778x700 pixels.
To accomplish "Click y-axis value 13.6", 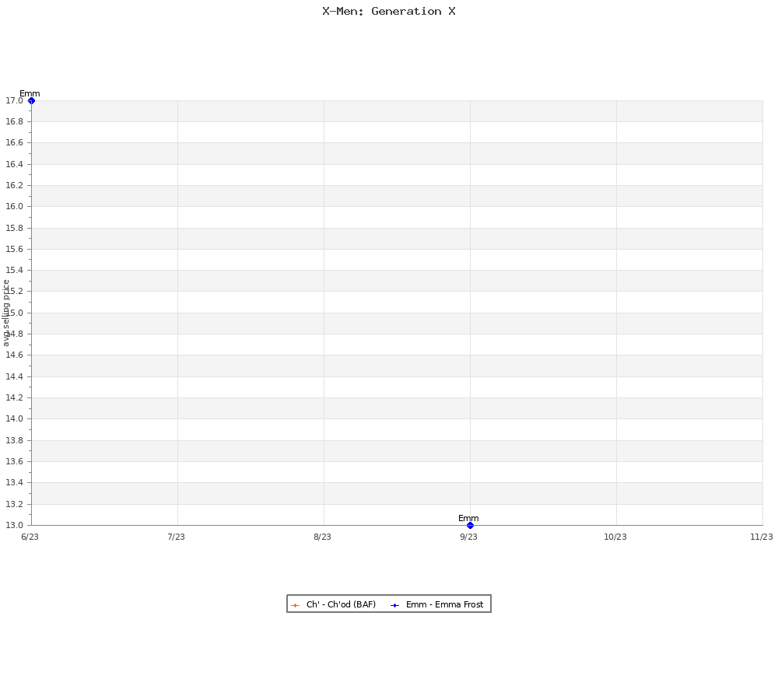I will [14, 461].
